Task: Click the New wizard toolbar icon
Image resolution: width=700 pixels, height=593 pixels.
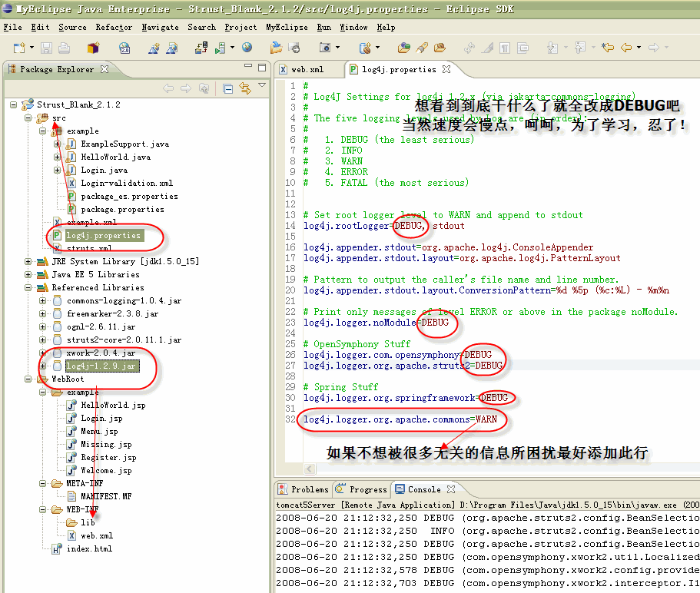Action: (x=19, y=48)
